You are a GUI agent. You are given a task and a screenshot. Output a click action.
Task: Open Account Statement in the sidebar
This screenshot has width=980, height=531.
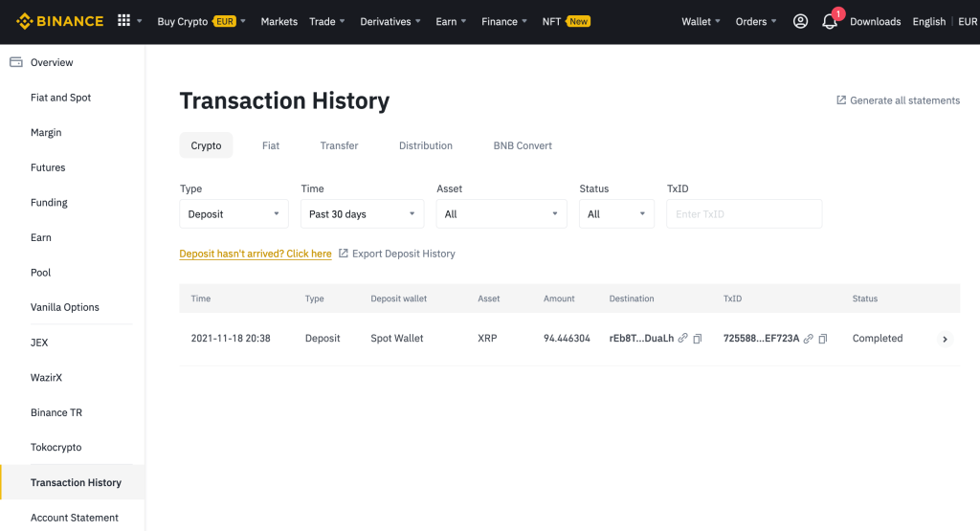[75, 518]
